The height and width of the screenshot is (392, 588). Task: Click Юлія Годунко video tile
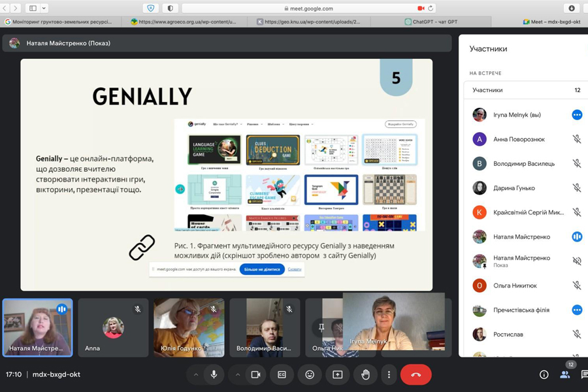point(189,327)
